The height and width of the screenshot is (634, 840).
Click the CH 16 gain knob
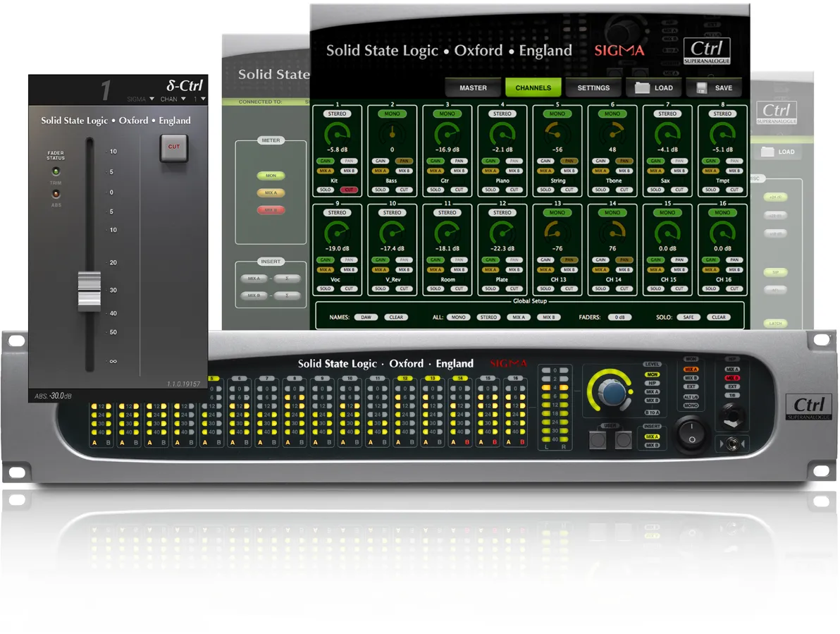click(723, 232)
